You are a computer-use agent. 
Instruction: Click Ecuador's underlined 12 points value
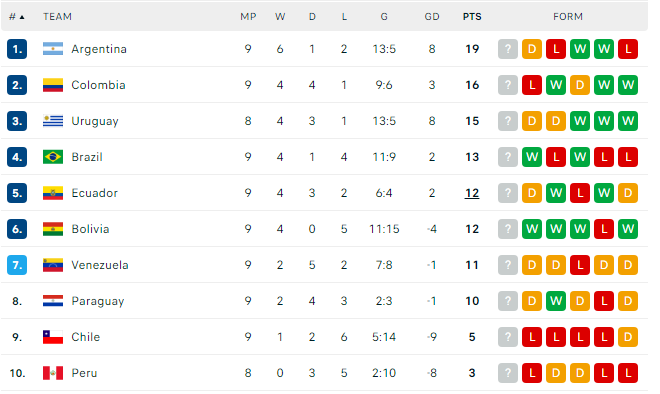[x=472, y=193]
